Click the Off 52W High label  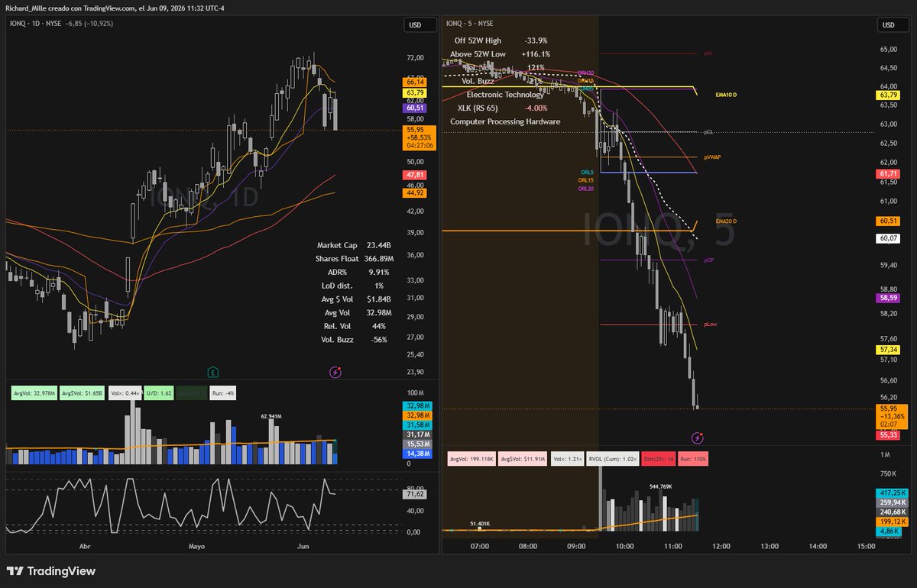[x=479, y=40]
